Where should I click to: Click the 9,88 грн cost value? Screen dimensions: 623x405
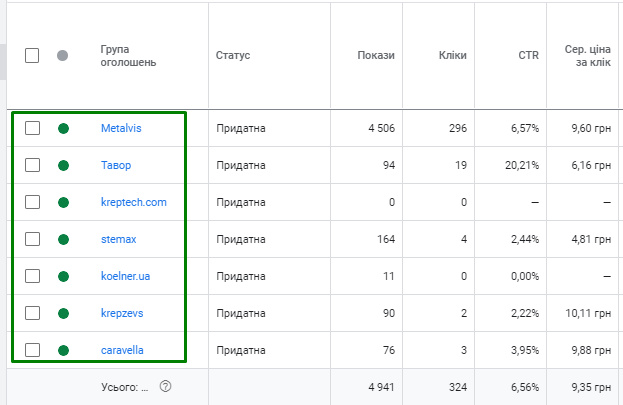(x=591, y=350)
